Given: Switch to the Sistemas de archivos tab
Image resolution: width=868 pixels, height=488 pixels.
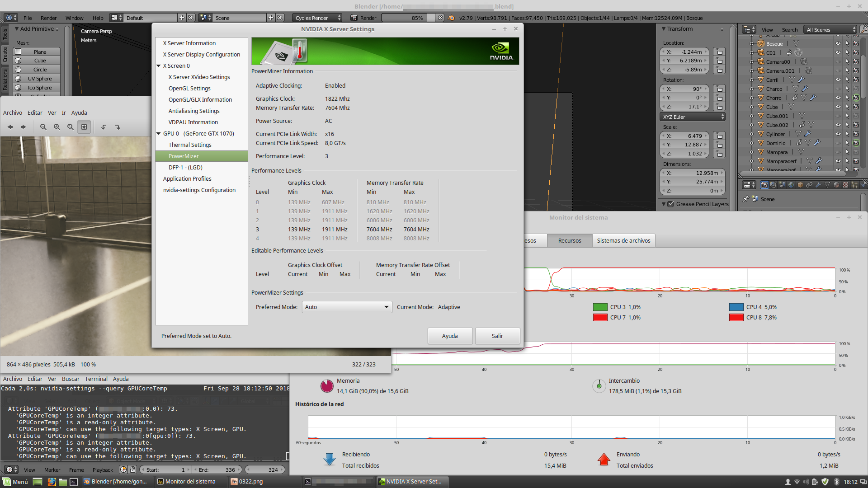Looking at the screenshot, I should pyautogui.click(x=623, y=240).
